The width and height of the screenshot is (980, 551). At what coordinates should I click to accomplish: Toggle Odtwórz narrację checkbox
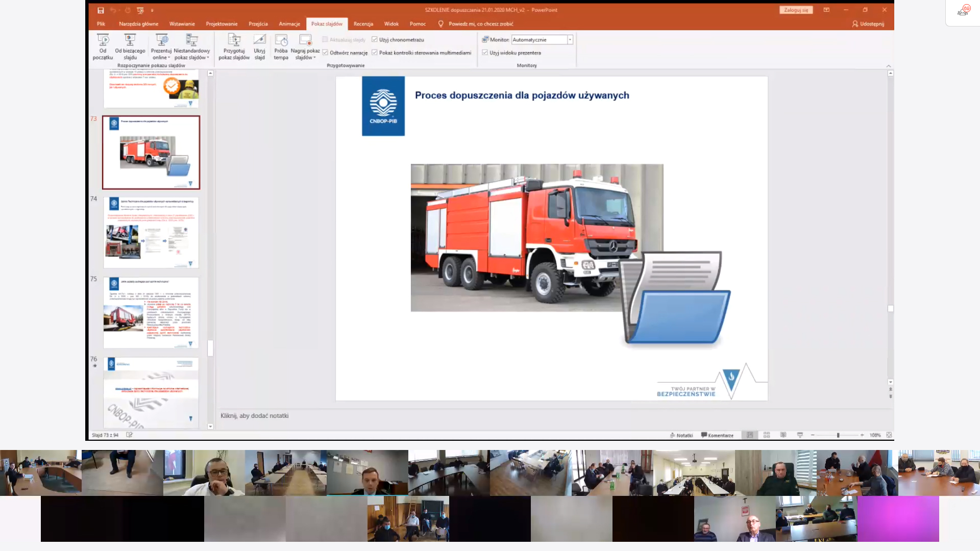[325, 53]
